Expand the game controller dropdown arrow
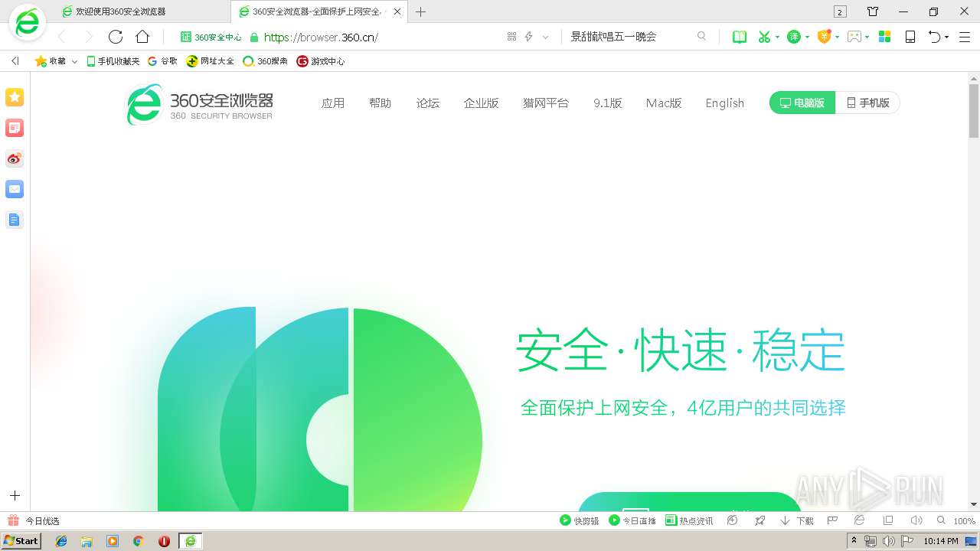The height and width of the screenshot is (551, 980). pos(867,37)
